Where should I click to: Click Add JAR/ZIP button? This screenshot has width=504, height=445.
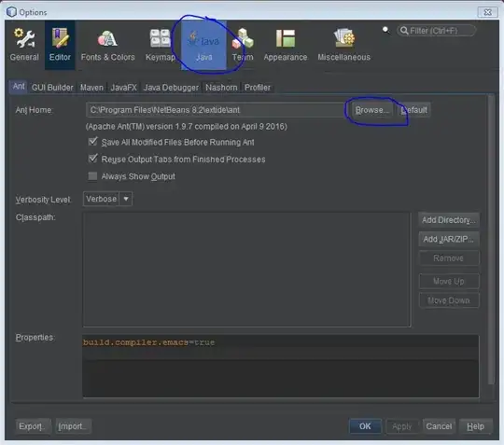point(449,240)
